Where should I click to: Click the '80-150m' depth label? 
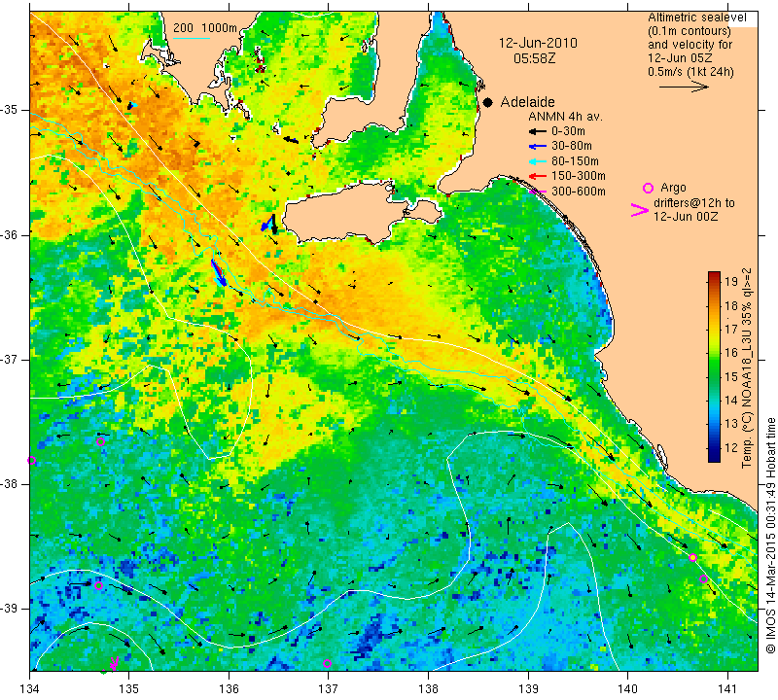[575, 161]
